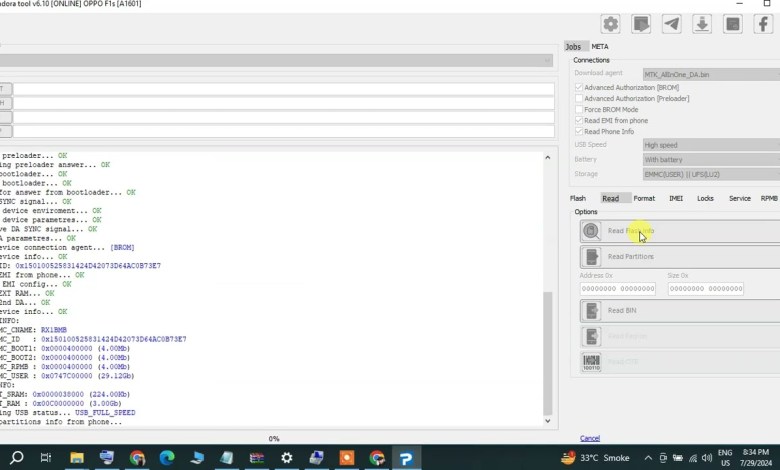The image size is (780, 470).
Task: Open Task View on taskbar
Action: point(46,458)
